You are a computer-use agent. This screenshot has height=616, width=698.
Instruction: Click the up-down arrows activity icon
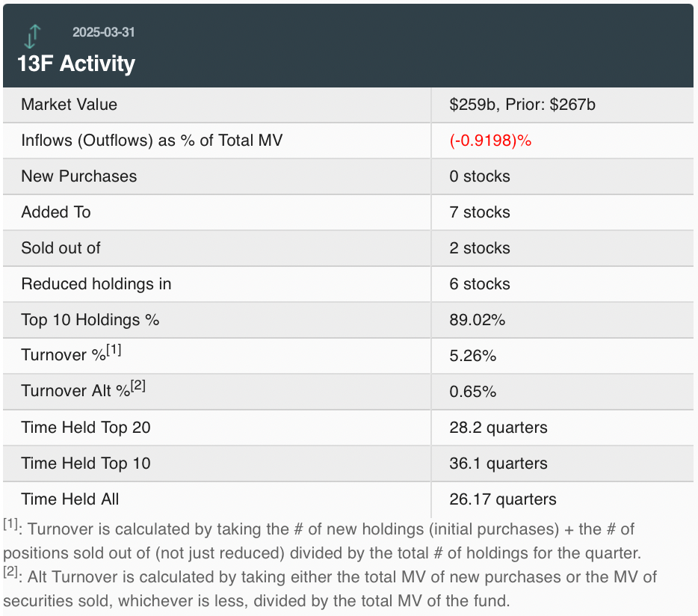click(32, 35)
